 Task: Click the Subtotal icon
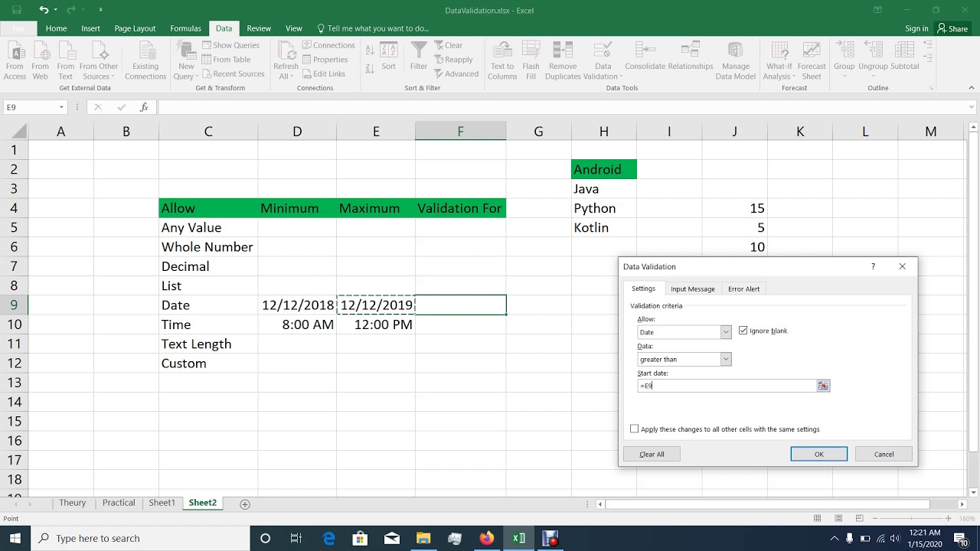905,51
